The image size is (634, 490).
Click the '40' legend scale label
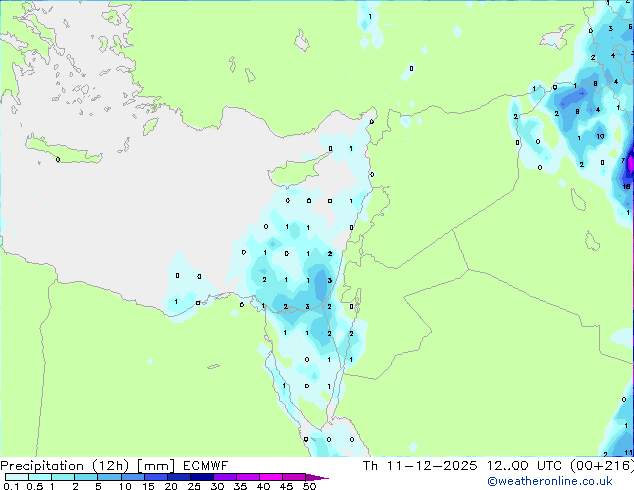tap(264, 486)
